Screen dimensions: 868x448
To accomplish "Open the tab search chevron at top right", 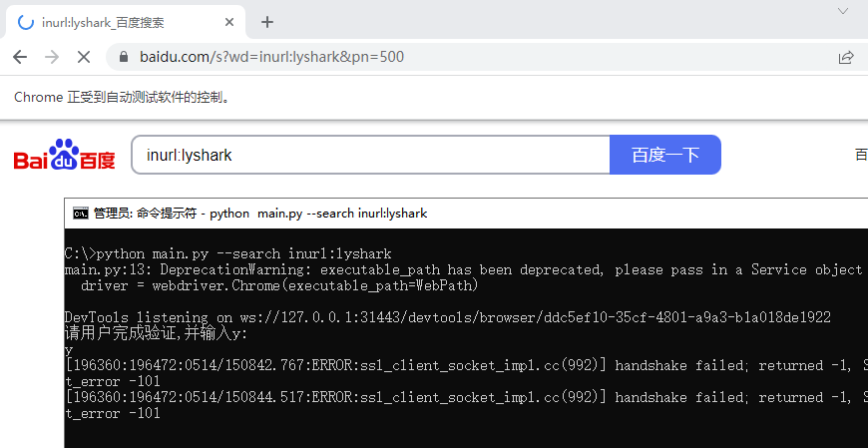I will (x=843, y=11).
